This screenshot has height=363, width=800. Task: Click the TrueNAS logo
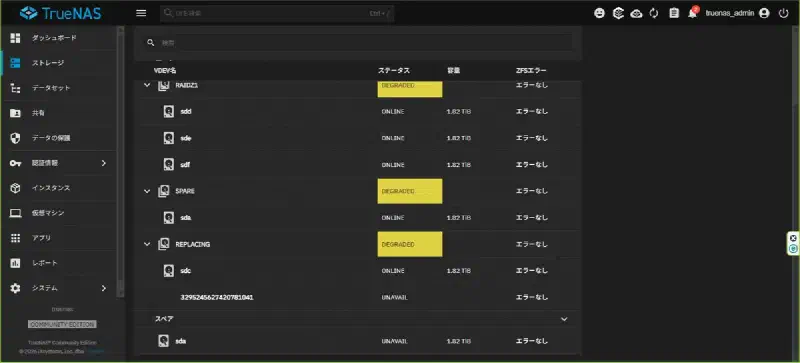click(60, 13)
